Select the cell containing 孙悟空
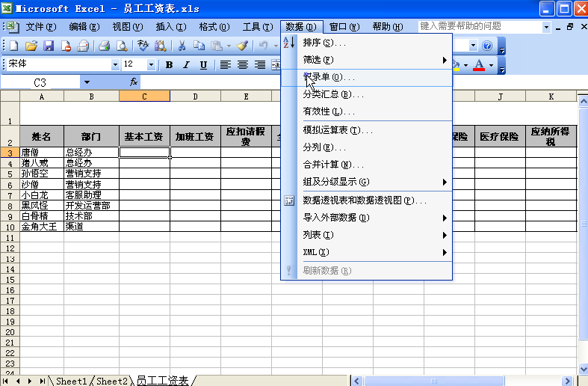 [x=42, y=174]
